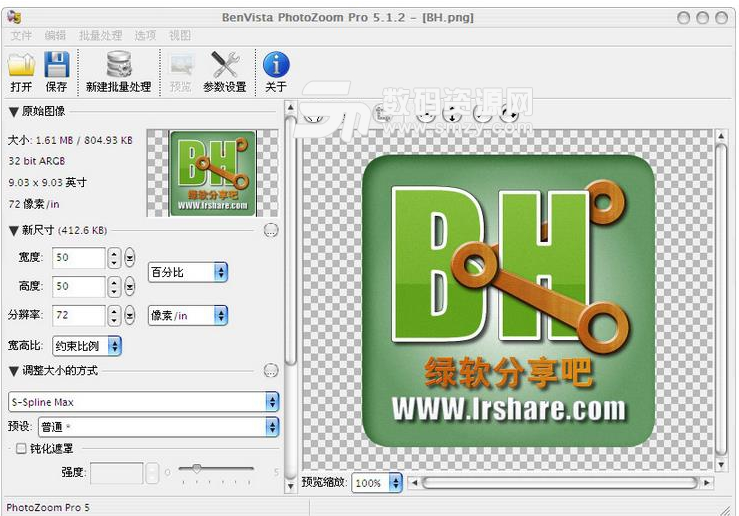Click the left panel scrollbar down arrow

click(291, 486)
